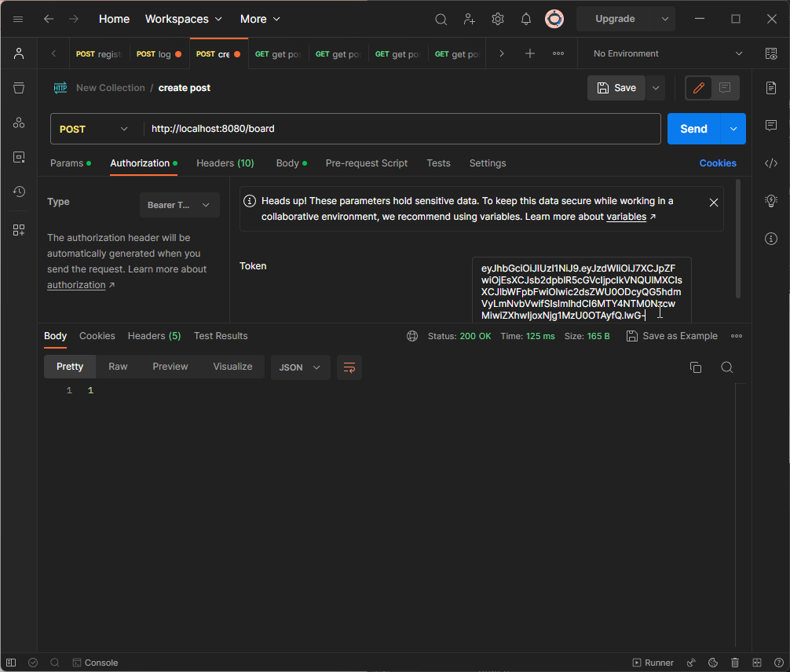
Task: Open the Tests tab
Action: pyautogui.click(x=438, y=163)
